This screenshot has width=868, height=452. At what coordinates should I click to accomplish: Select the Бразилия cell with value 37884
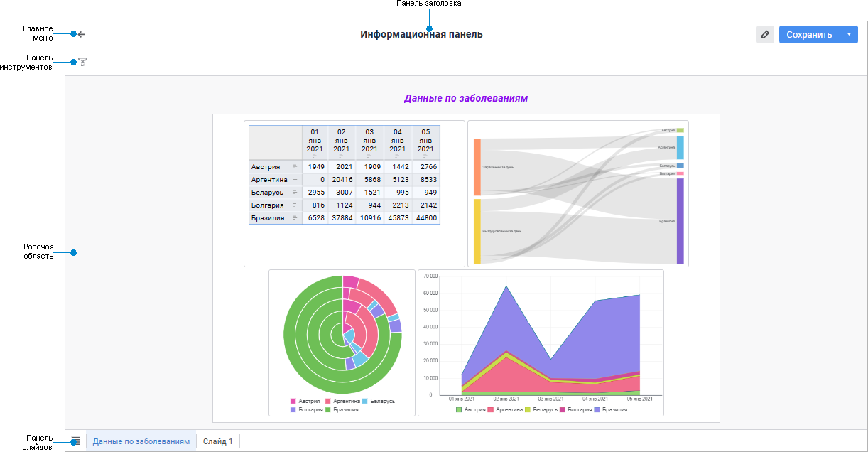pyautogui.click(x=341, y=218)
